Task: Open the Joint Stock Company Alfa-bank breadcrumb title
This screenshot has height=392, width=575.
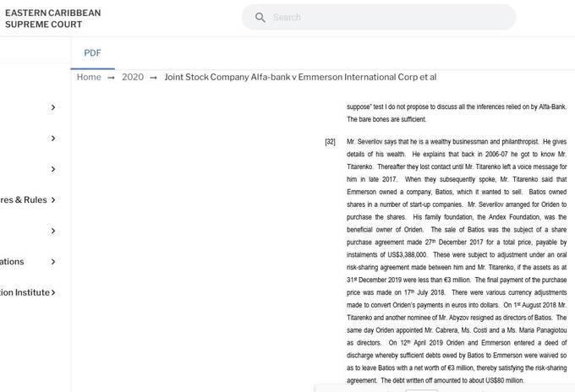Action: coord(300,77)
